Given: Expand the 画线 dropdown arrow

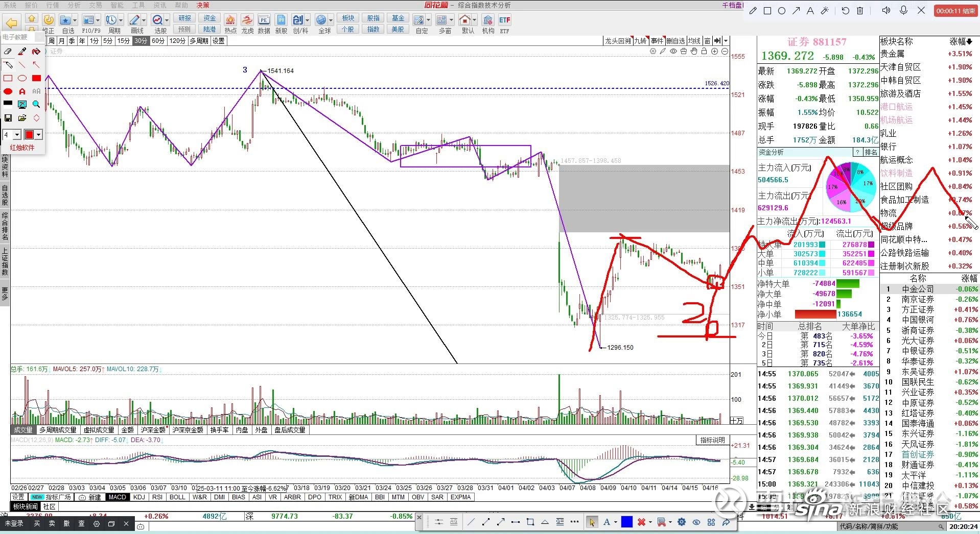Looking at the screenshot, I should click(x=144, y=20).
